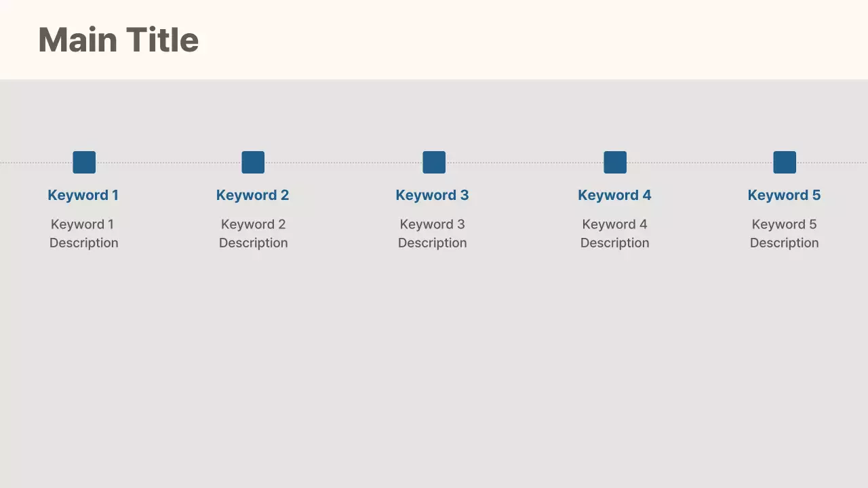868x488 pixels.
Task: Select the blue square above Keyword 5
Action: 785,163
